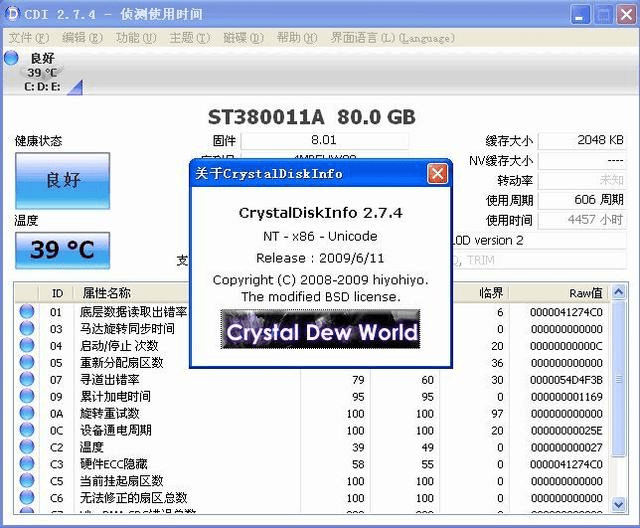Click raw value 000000000027

(x=567, y=447)
